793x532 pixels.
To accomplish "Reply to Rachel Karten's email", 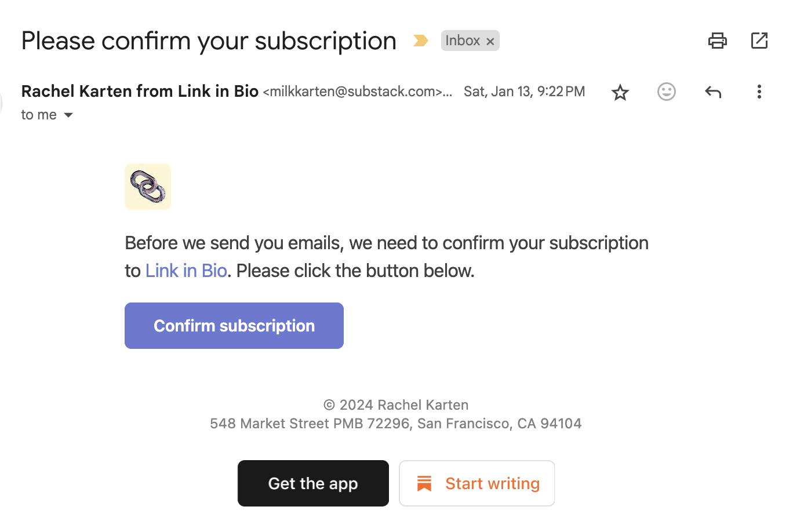I will point(713,92).
